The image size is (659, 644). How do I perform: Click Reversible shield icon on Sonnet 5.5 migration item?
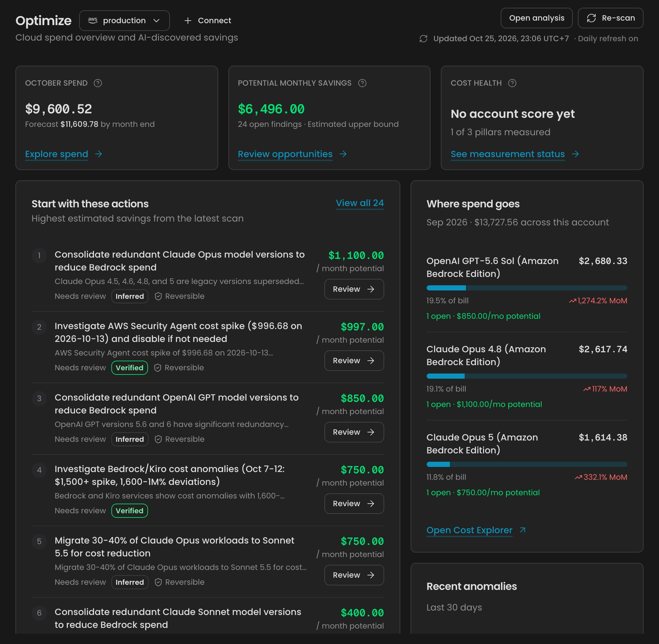tap(158, 582)
